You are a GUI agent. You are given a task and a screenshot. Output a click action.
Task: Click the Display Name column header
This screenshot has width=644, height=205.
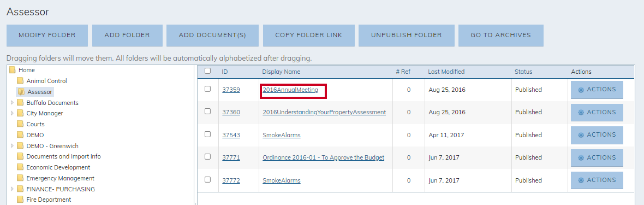pyautogui.click(x=281, y=72)
